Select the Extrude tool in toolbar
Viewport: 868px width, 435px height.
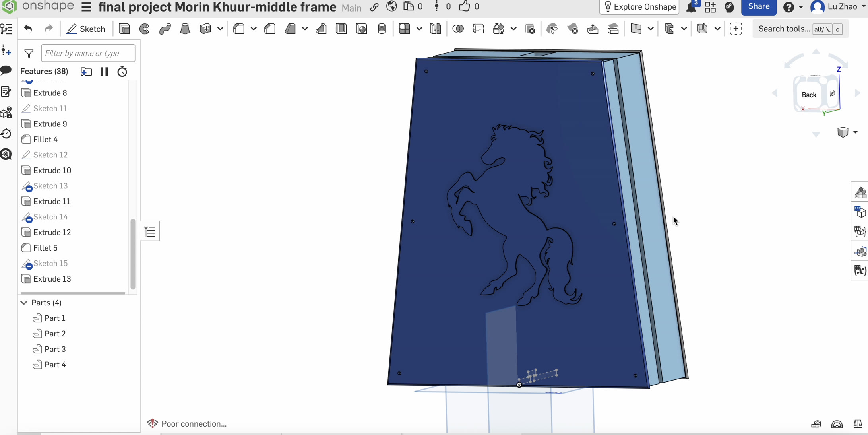tap(124, 29)
